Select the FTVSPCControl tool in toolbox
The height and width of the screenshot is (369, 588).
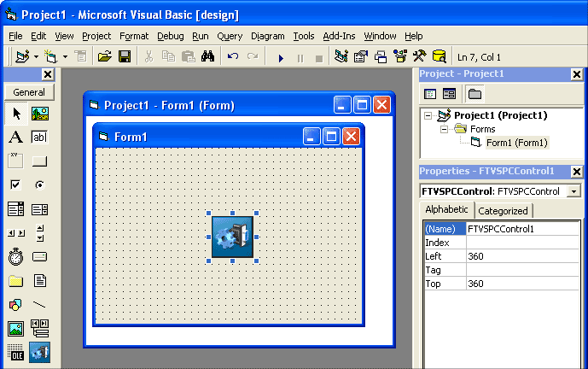(x=40, y=353)
